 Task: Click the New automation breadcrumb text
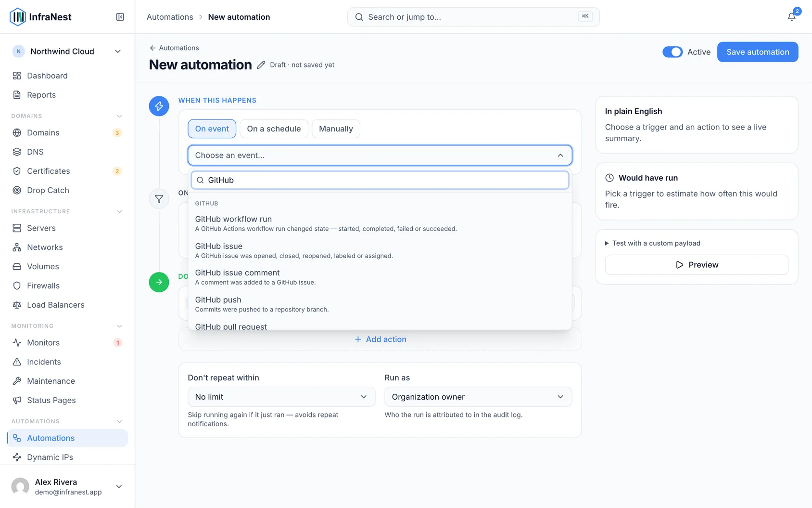point(239,17)
